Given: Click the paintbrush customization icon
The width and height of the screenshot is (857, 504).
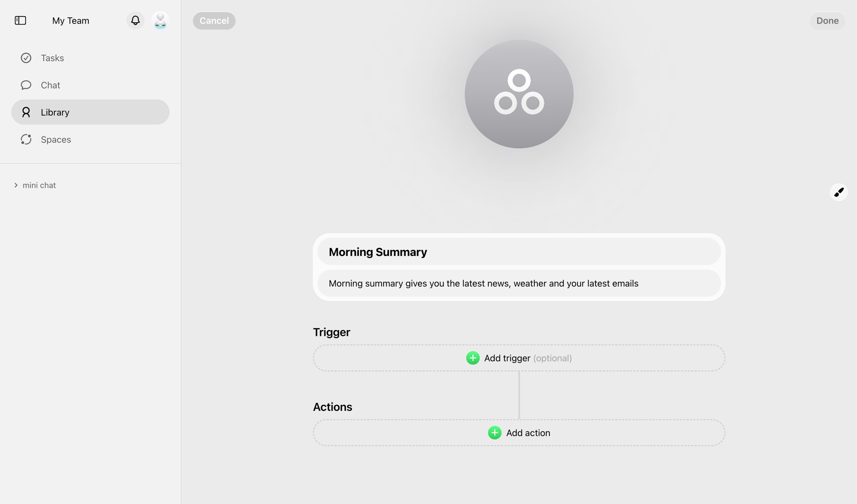Looking at the screenshot, I should pos(839,192).
